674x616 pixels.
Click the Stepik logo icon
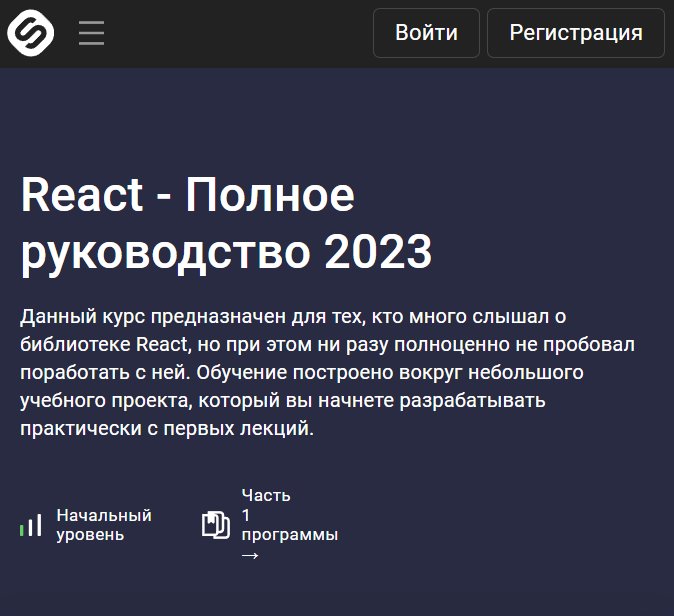[x=30, y=33]
